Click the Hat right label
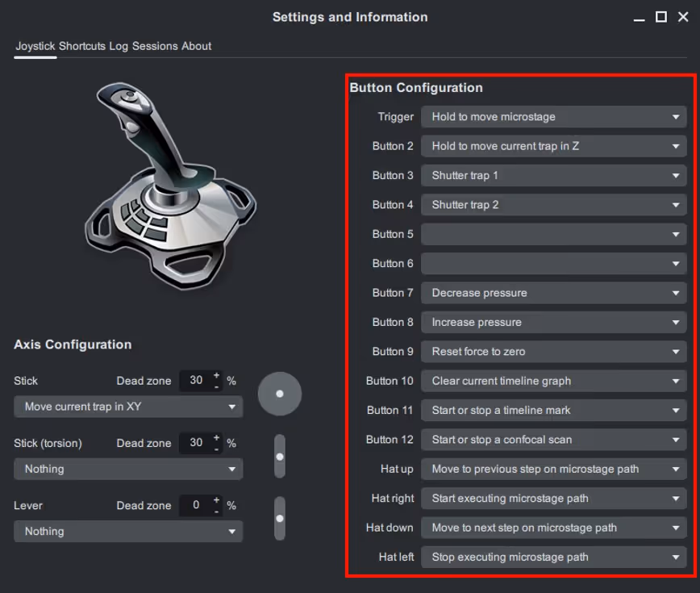The image size is (700, 593). coord(393,499)
